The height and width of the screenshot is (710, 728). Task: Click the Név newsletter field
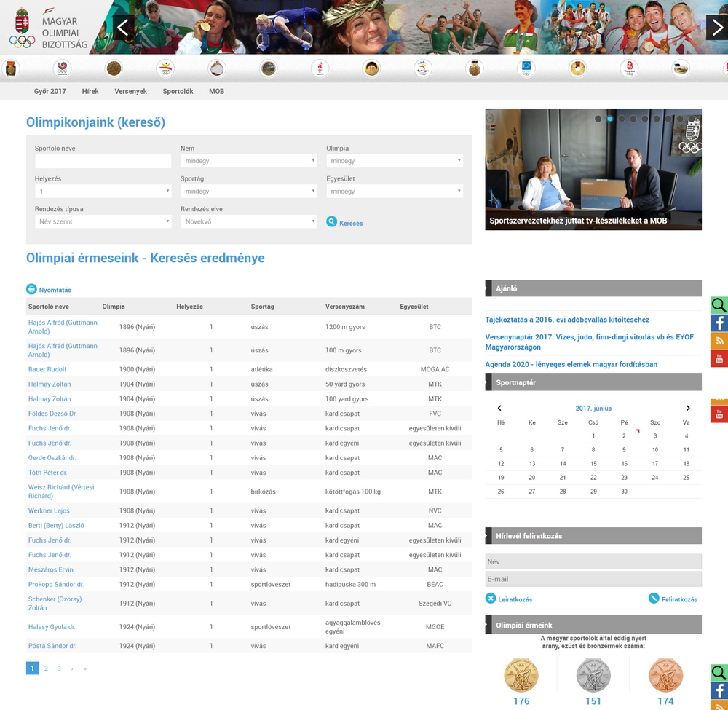click(x=593, y=561)
